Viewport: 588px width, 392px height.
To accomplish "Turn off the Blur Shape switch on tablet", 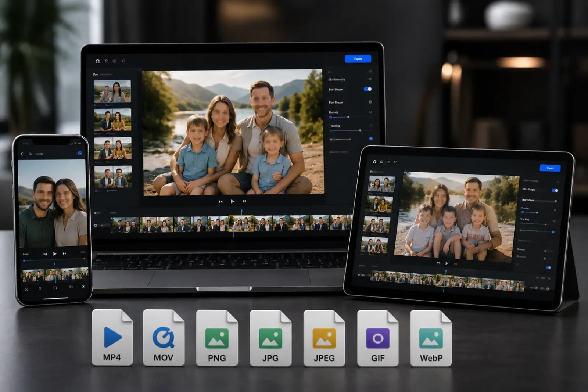I will [x=555, y=190].
